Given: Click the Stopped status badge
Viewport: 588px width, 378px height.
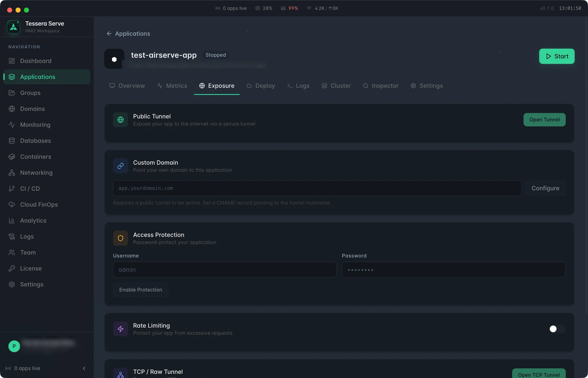Looking at the screenshot, I should click(x=216, y=55).
